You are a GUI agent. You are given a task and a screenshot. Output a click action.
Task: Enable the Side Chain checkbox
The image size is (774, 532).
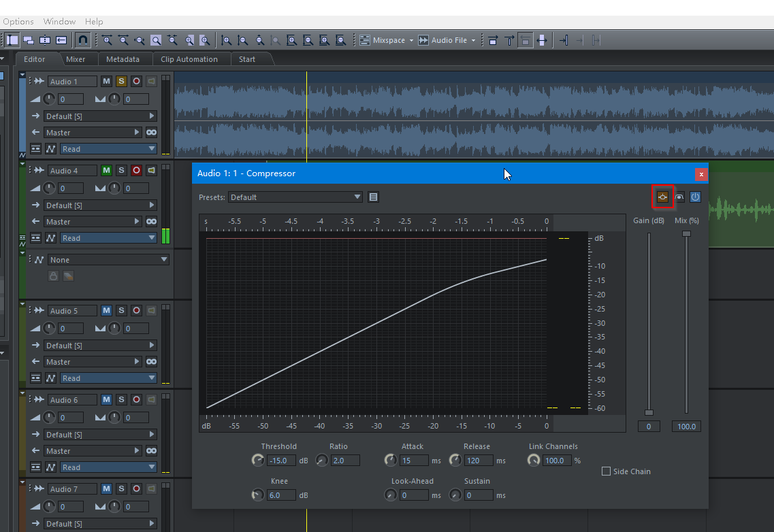point(606,471)
